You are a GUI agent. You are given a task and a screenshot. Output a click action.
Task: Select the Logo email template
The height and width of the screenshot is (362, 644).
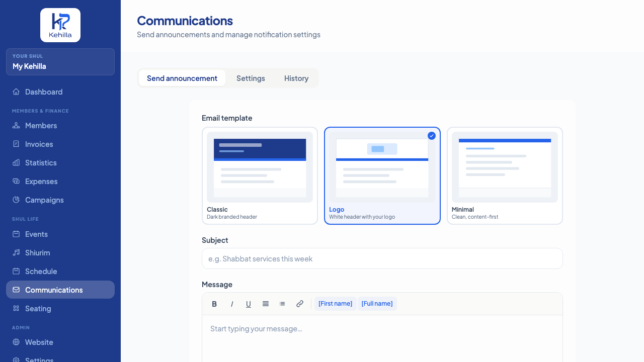tap(382, 175)
